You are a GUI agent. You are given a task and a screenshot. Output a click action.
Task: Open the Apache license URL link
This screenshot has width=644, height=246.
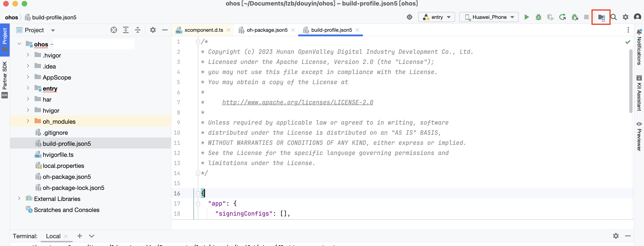[x=298, y=102]
